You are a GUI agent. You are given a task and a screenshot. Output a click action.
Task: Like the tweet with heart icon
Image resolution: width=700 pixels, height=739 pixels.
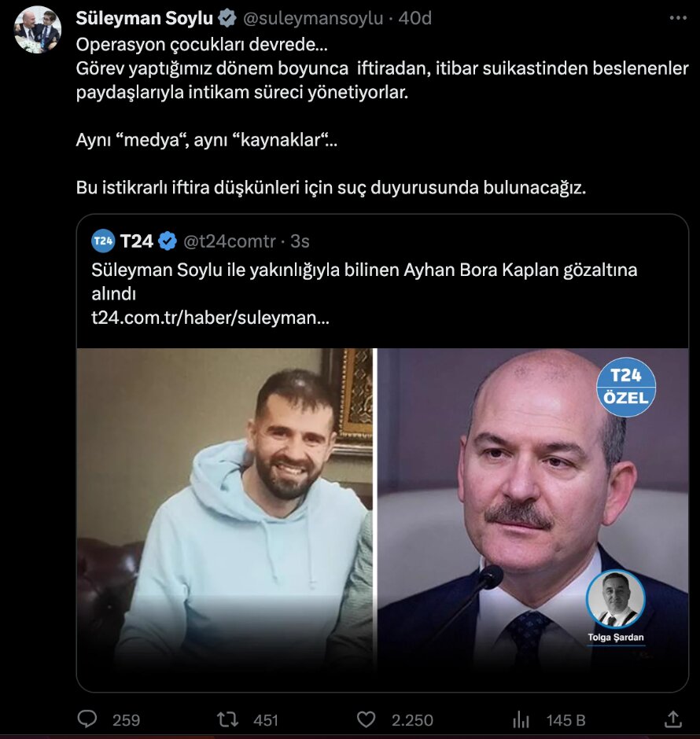[x=366, y=719]
